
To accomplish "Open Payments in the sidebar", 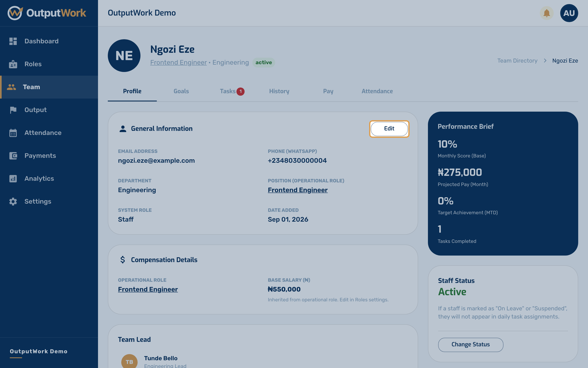I will click(x=49, y=156).
